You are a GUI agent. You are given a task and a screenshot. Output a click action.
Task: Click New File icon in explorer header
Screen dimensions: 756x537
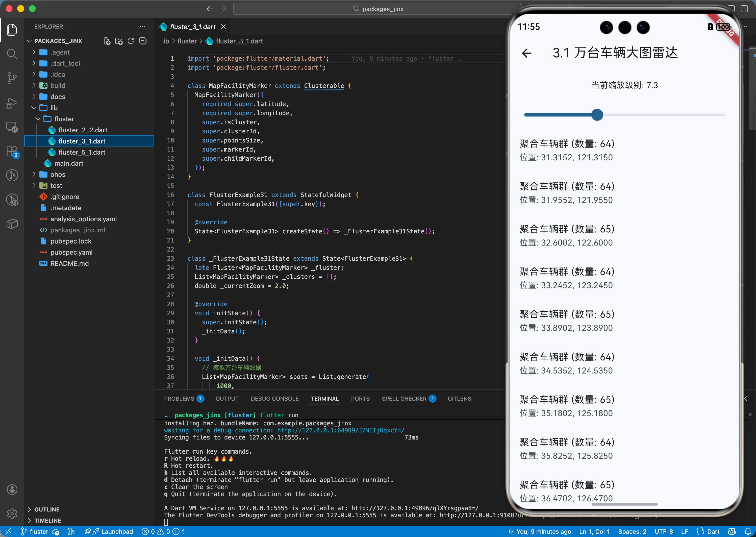(x=107, y=41)
